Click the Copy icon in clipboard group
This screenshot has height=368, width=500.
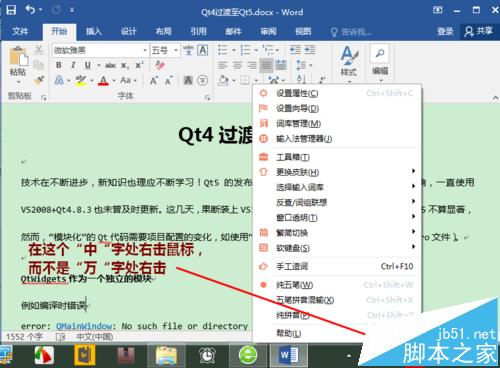coord(39,65)
